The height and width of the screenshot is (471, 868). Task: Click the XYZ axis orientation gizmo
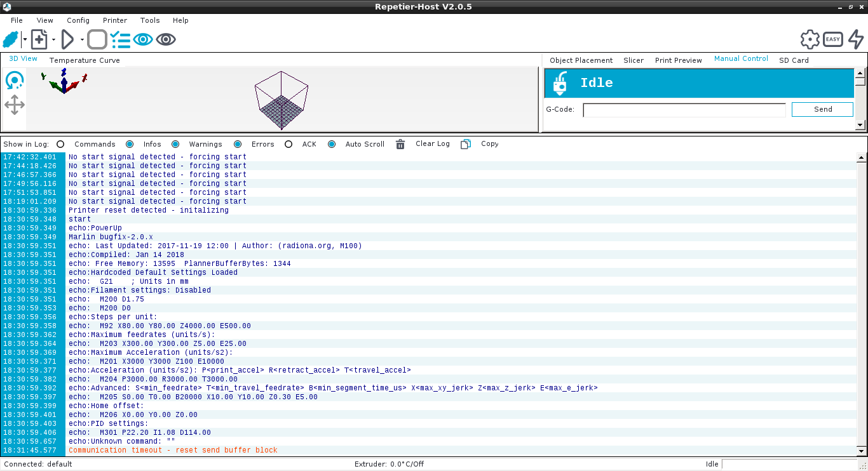(x=64, y=83)
